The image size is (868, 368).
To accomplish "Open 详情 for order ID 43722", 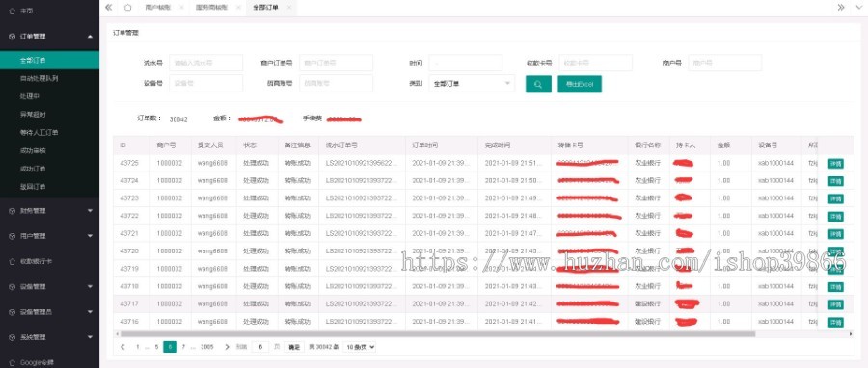I will [835, 217].
